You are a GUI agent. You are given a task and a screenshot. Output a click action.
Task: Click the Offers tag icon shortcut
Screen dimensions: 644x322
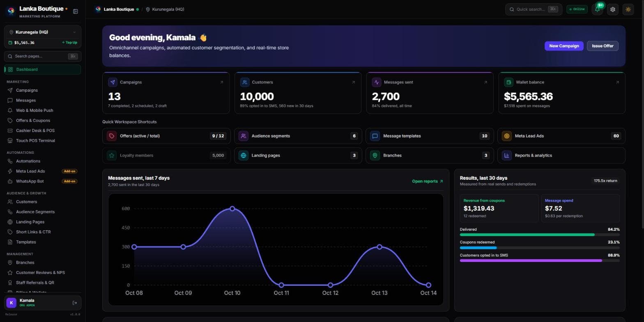(112, 136)
